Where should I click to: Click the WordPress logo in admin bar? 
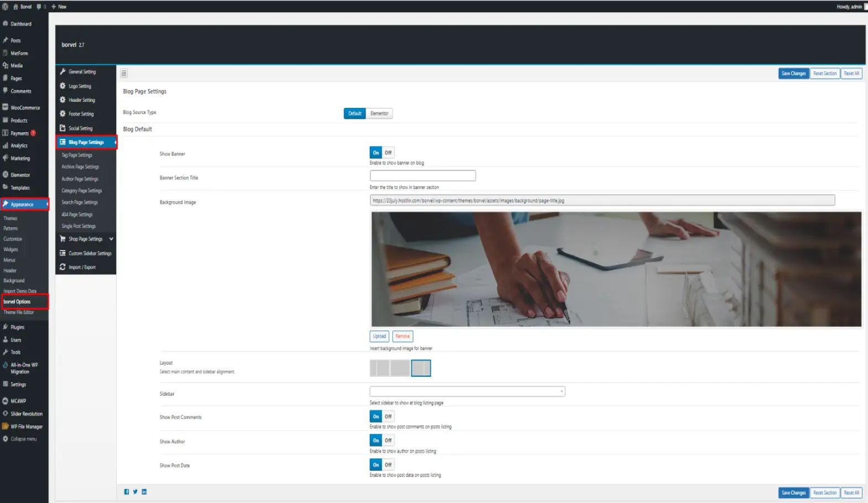click(x=6, y=7)
